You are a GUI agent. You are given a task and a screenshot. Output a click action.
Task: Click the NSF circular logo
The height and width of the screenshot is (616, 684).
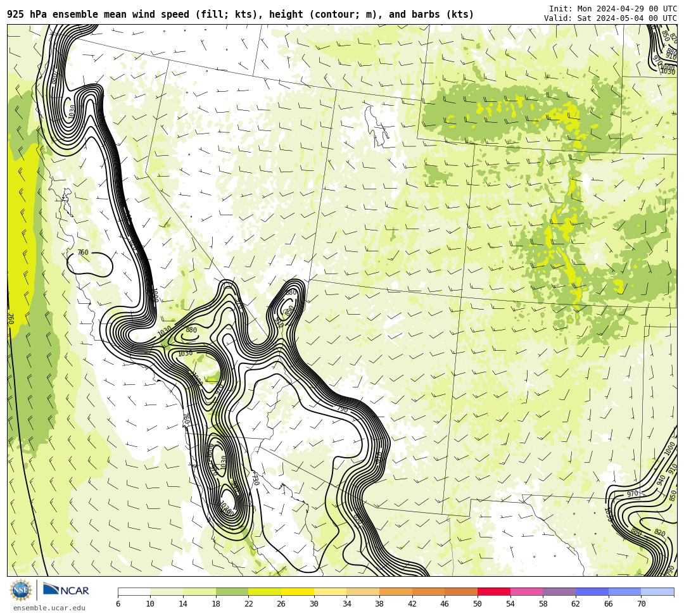pyautogui.click(x=21, y=590)
